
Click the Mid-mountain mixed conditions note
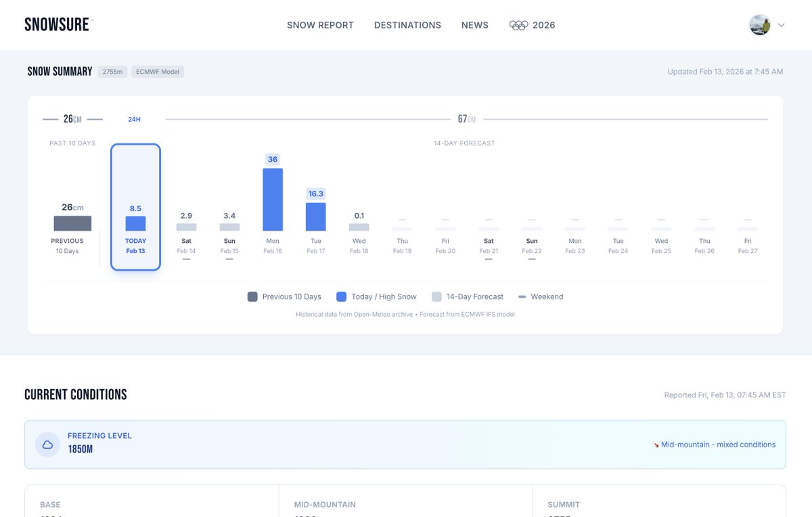[x=719, y=445]
